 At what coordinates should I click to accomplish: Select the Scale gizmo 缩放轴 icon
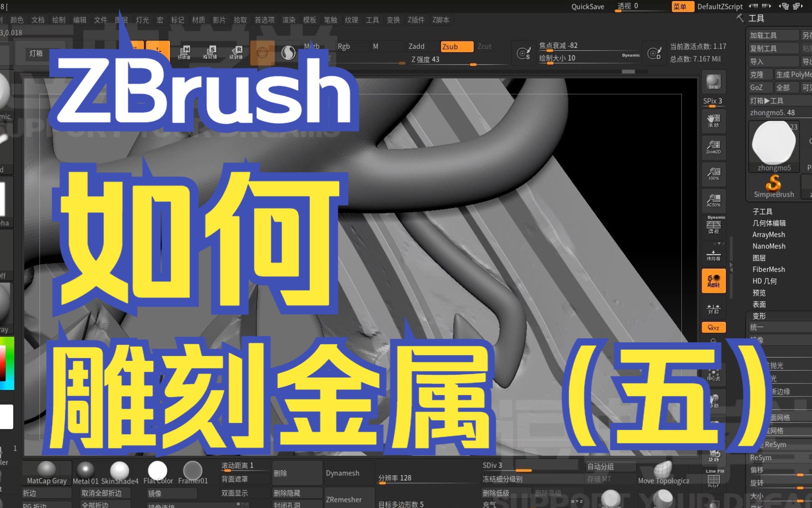[210, 52]
